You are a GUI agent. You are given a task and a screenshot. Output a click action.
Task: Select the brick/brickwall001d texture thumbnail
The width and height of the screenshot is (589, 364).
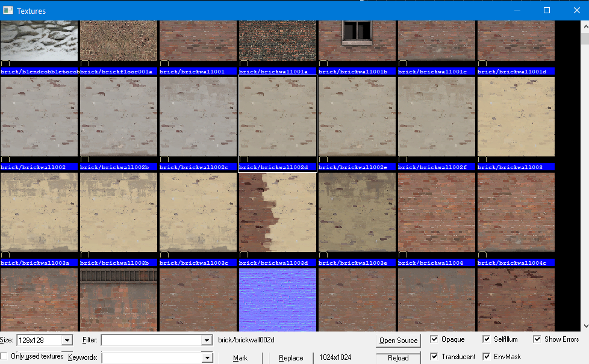click(x=516, y=40)
